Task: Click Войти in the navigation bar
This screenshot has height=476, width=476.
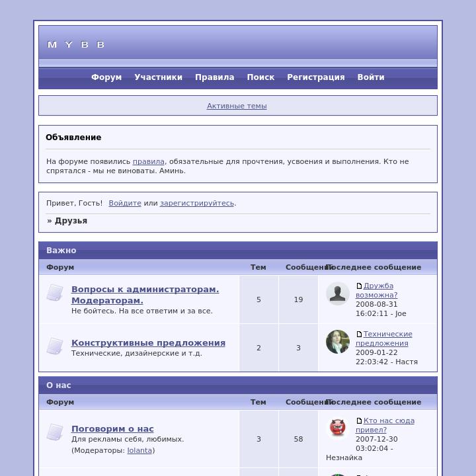Action: [371, 77]
